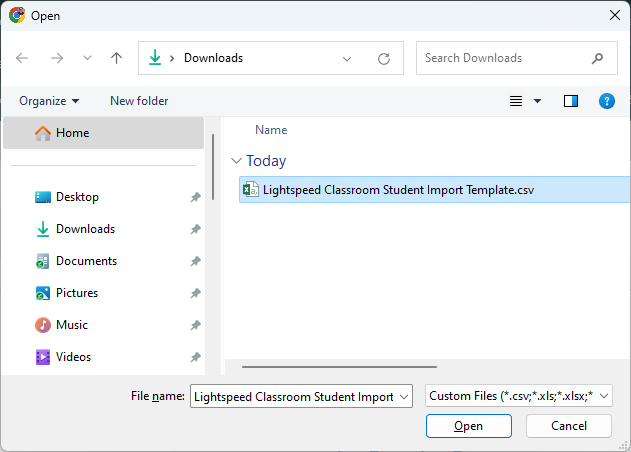Screen dimensions: 631x452
Task: Change view with the list view icon
Action: point(516,101)
